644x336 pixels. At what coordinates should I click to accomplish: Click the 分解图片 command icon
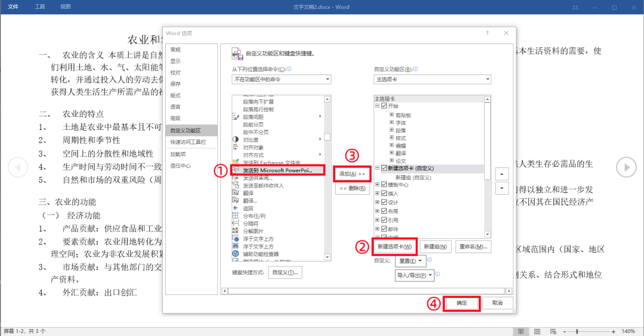(236, 231)
